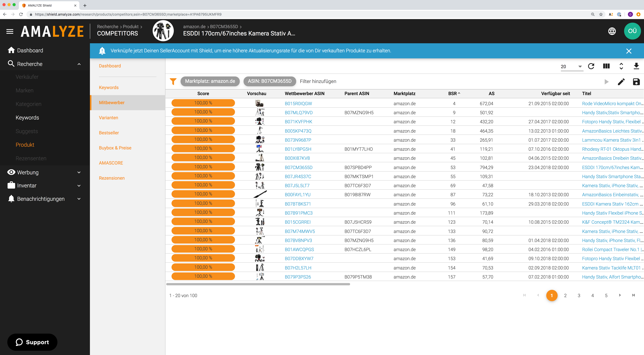The width and height of the screenshot is (644, 355).
Task: Toggle row height expand/collapse icon
Action: tap(621, 66)
